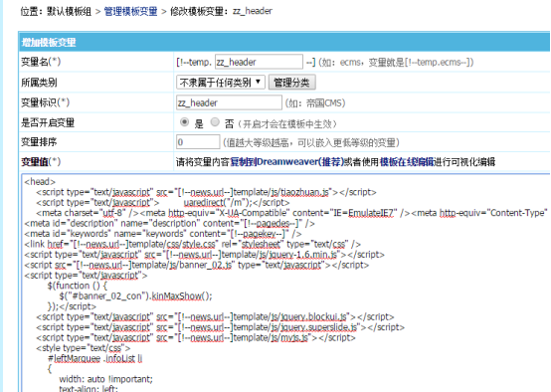Click the kinMaxShow() code line
Image resolution: width=551 pixels, height=392 pixels.
point(135,296)
